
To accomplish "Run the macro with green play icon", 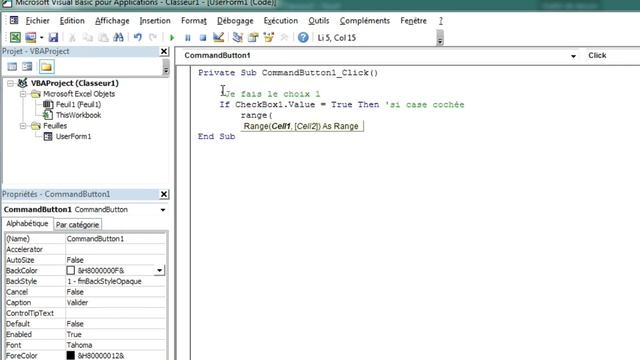I will click(x=172, y=38).
